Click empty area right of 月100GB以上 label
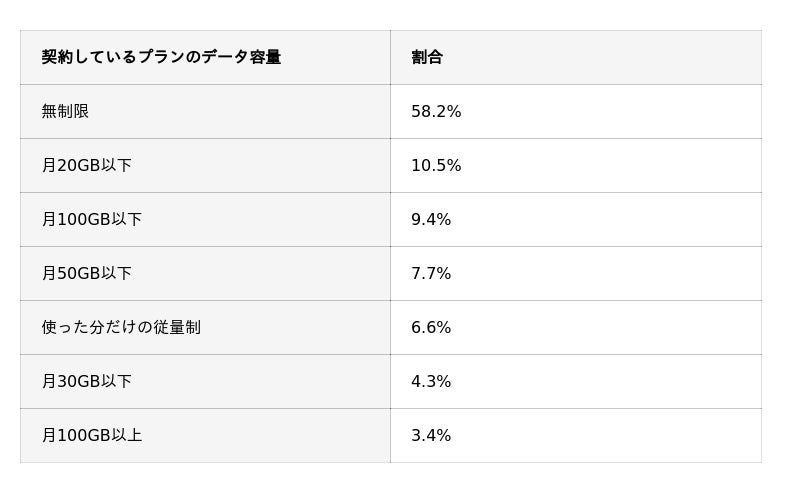Screen dimensions: 800x493 pyautogui.click(x=265, y=435)
